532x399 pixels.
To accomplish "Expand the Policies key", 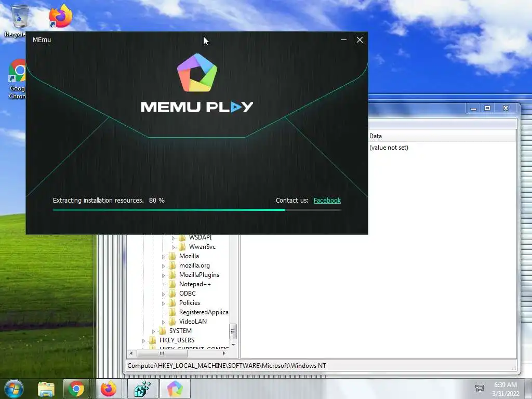I will (163, 303).
